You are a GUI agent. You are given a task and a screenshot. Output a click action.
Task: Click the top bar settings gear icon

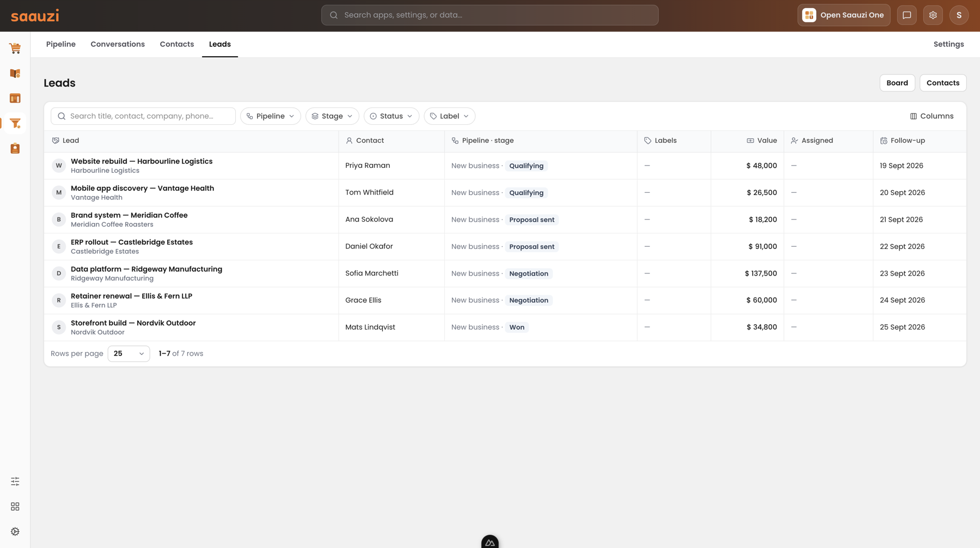(933, 15)
